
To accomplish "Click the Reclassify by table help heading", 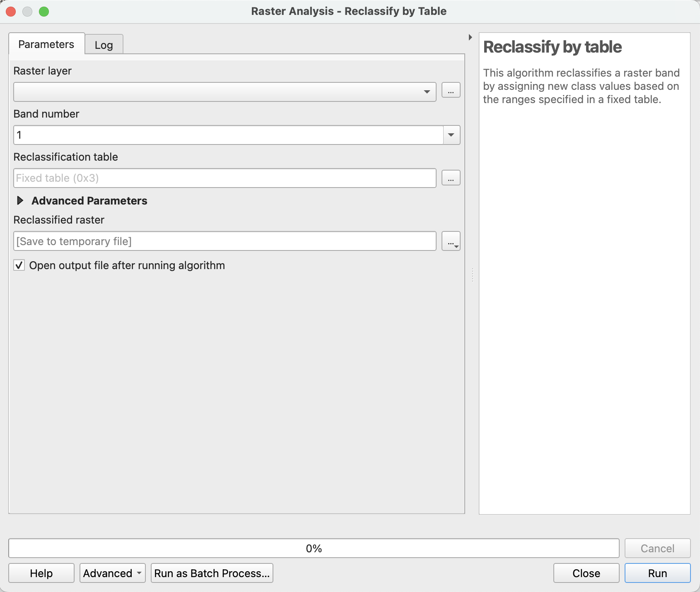I will [x=553, y=47].
